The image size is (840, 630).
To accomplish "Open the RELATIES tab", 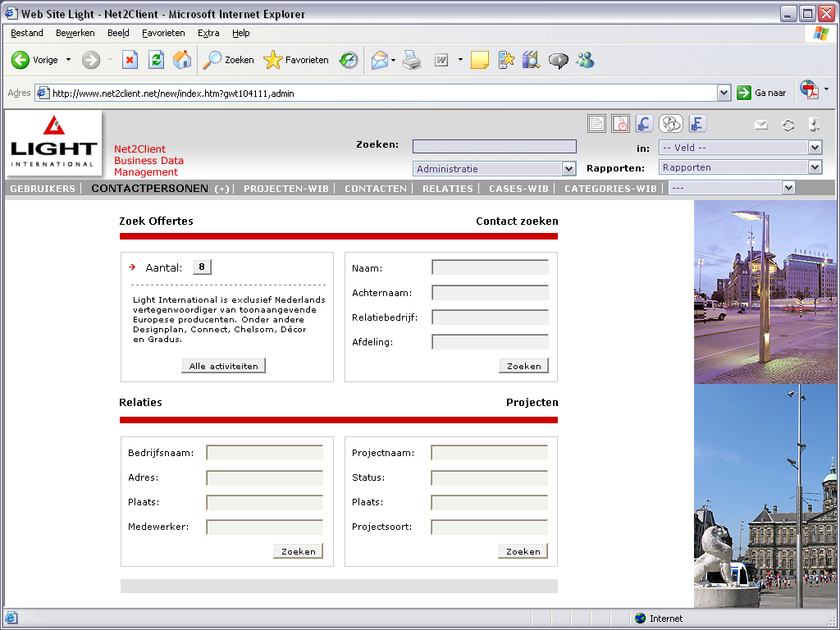I will pyautogui.click(x=448, y=189).
